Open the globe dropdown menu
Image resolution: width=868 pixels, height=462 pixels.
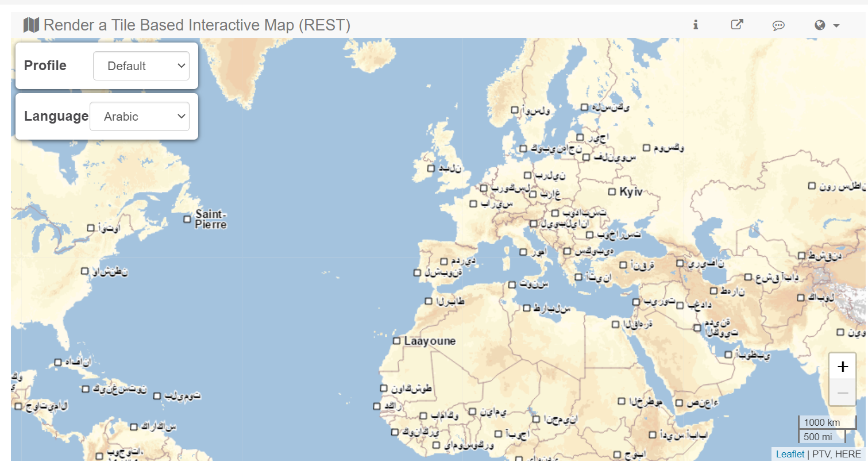pyautogui.click(x=827, y=25)
